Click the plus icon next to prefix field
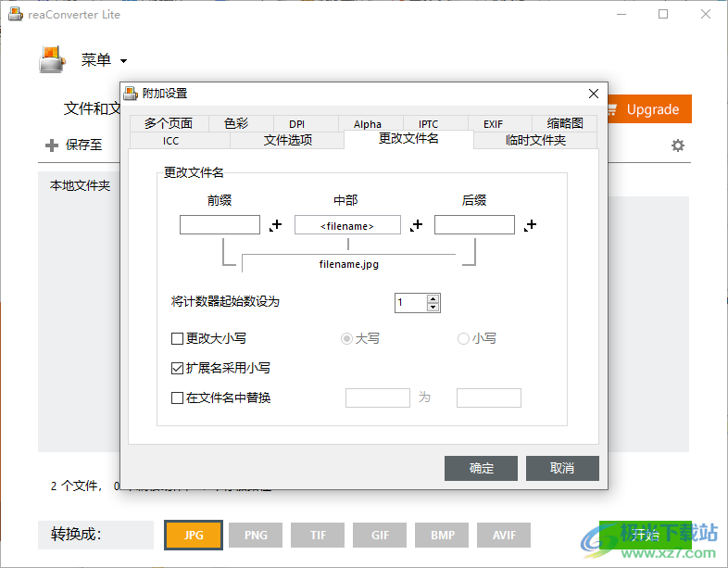728x568 pixels. [x=275, y=225]
